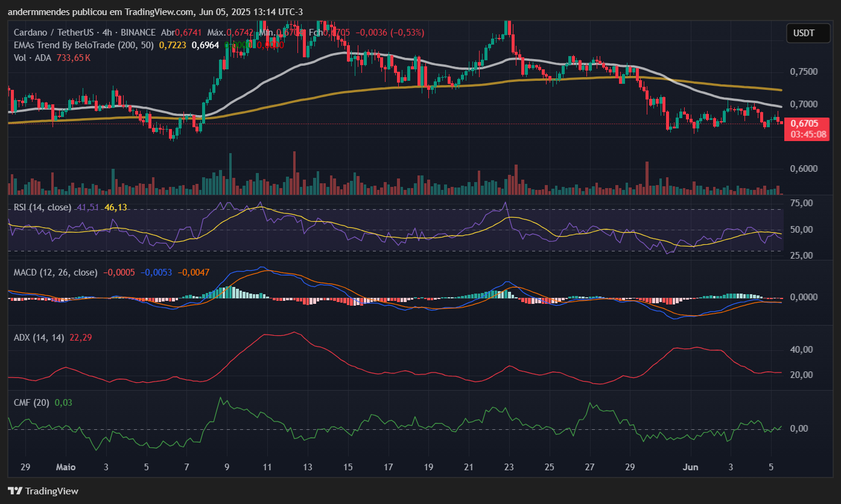Click the RSI average value 46,13

click(116, 207)
